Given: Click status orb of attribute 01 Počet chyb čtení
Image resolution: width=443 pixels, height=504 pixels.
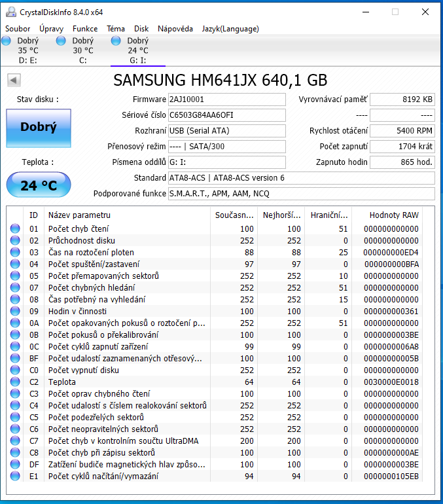Looking at the screenshot, I should pos(15,228).
